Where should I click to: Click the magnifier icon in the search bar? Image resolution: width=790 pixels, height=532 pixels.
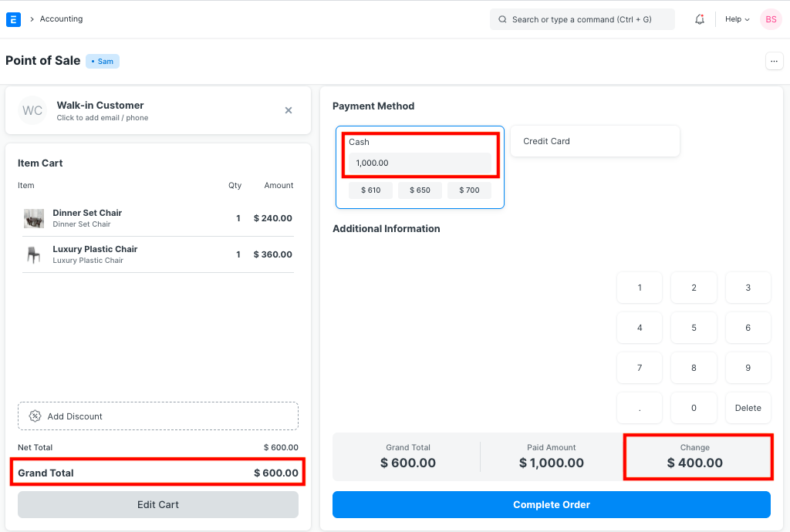(502, 19)
